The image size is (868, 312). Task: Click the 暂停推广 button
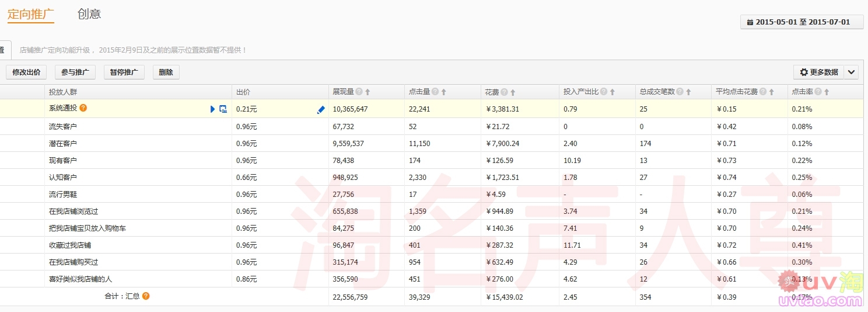[124, 72]
